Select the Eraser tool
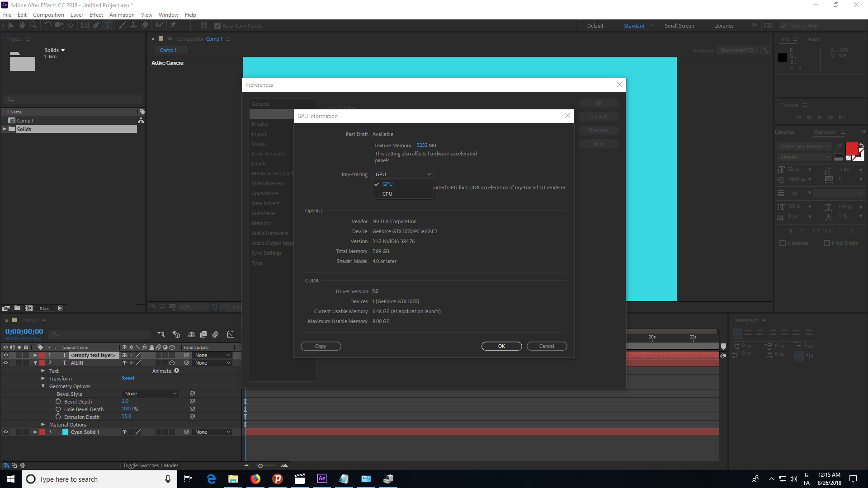Image resolution: width=868 pixels, height=488 pixels. [x=145, y=25]
